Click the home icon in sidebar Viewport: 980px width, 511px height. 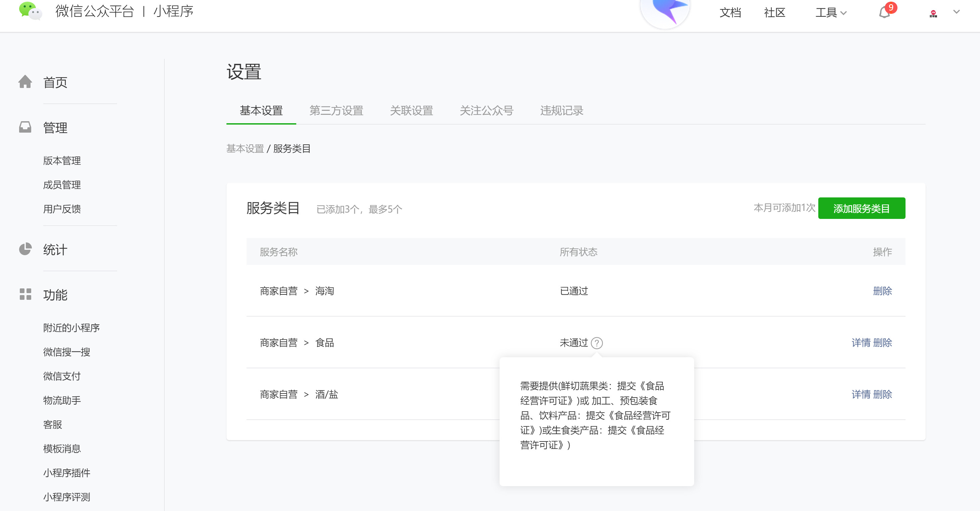25,82
